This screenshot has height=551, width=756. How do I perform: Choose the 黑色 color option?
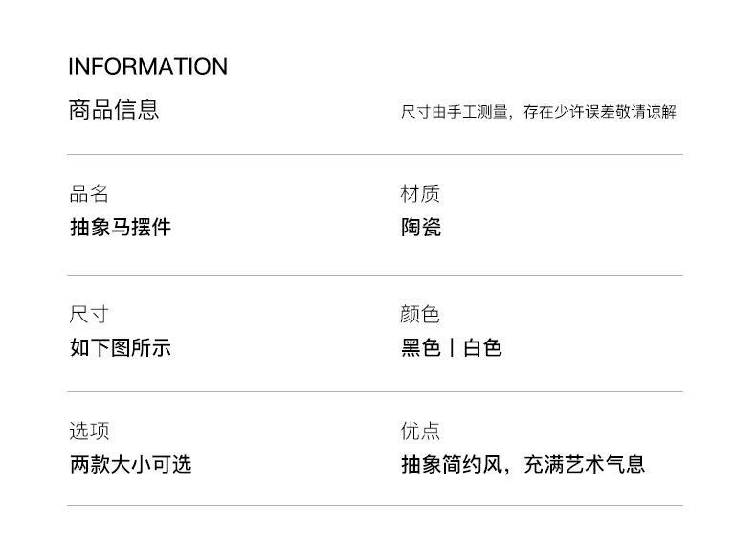420,347
